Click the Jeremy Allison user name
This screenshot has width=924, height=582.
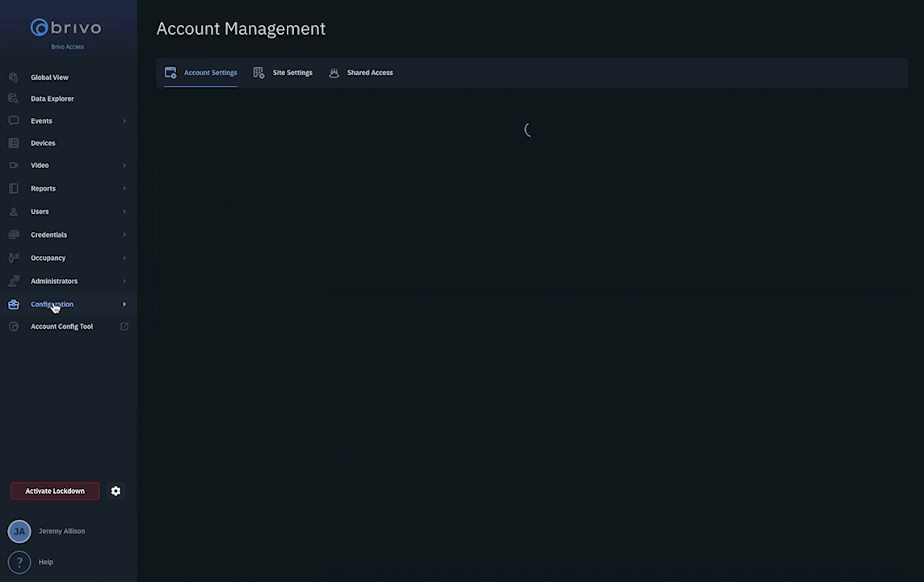(62, 531)
